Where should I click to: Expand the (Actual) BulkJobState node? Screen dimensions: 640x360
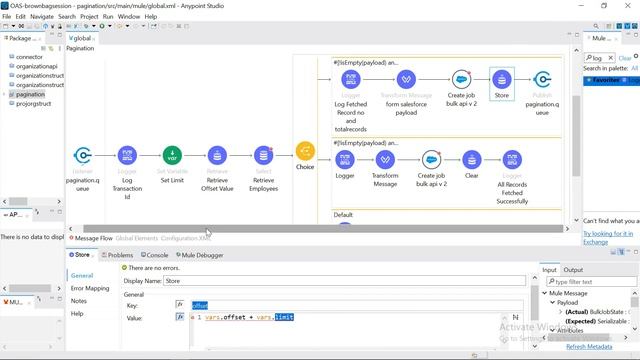coord(560,312)
